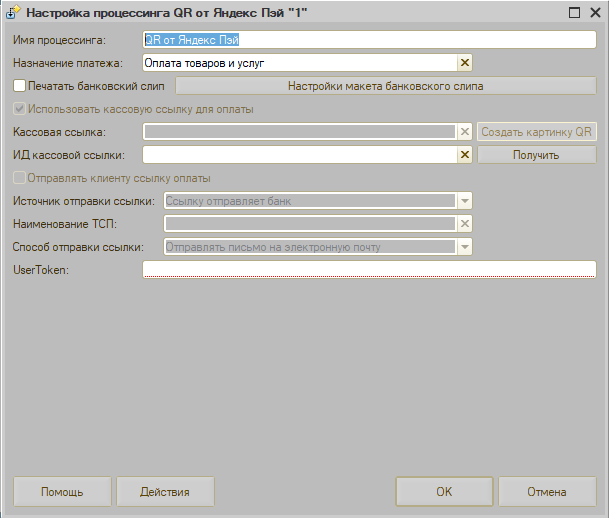Screen dimensions: 609x518
Task: Expand the Источник отправки ссылки dropdown
Action: [x=464, y=201]
